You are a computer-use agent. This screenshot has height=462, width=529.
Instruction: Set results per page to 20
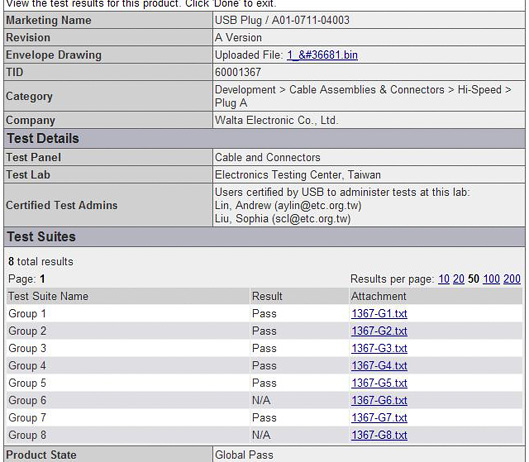click(x=458, y=279)
